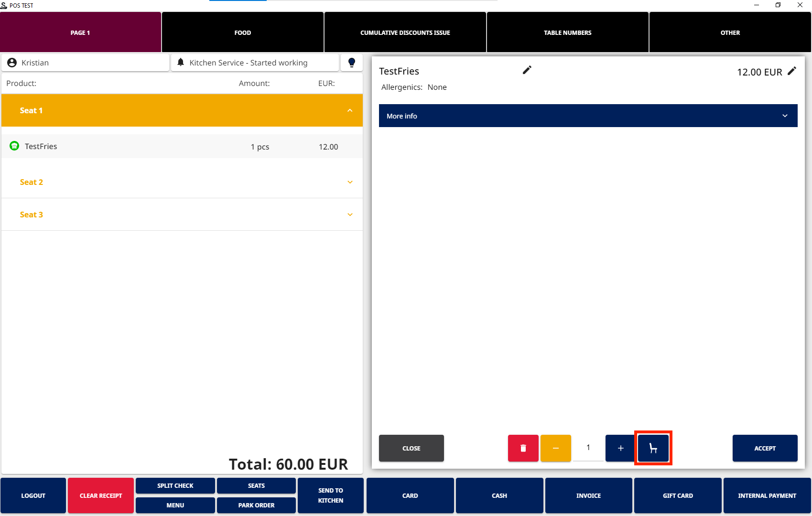Click the green chef icon beside TestFries
This screenshot has width=812, height=516.
[x=14, y=146]
